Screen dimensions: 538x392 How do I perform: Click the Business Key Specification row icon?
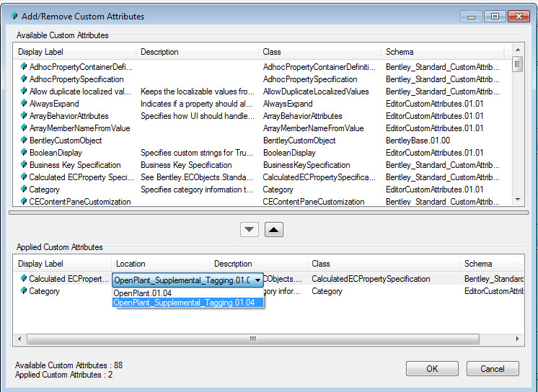24,165
